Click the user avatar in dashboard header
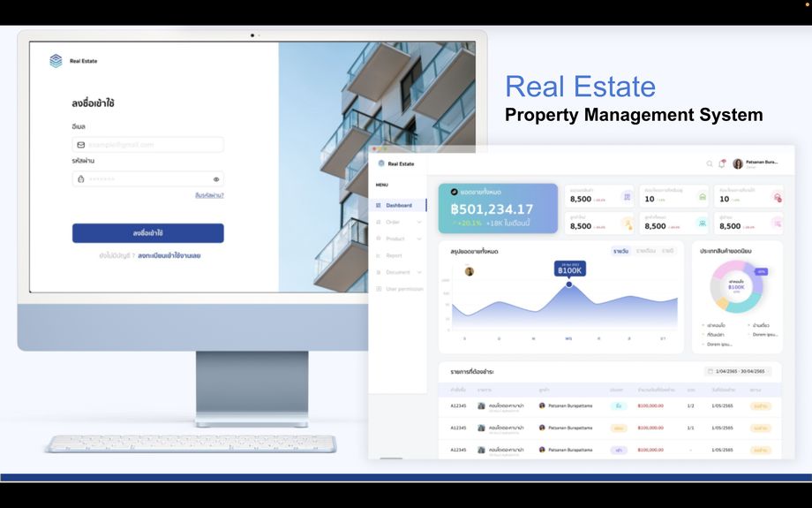812x508 pixels. 738,163
